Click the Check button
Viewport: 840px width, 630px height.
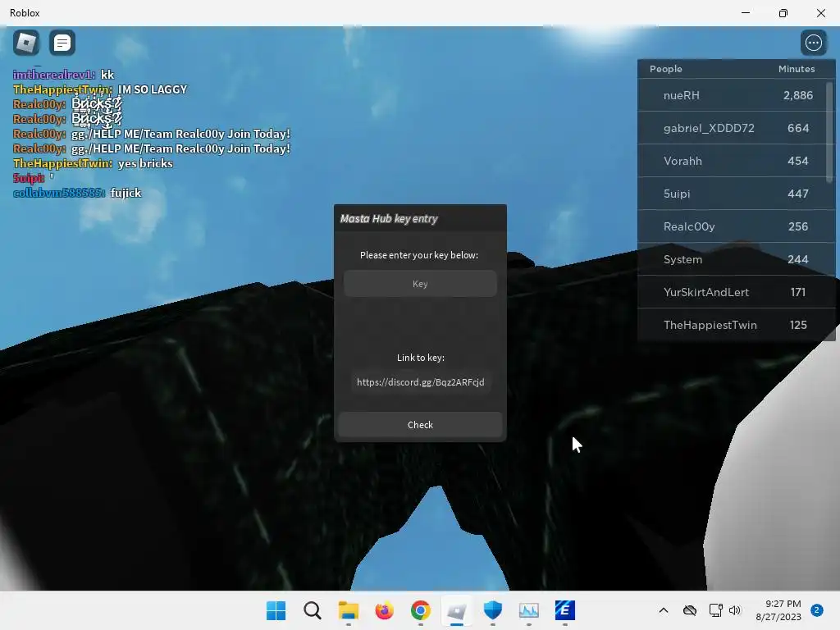pos(420,425)
